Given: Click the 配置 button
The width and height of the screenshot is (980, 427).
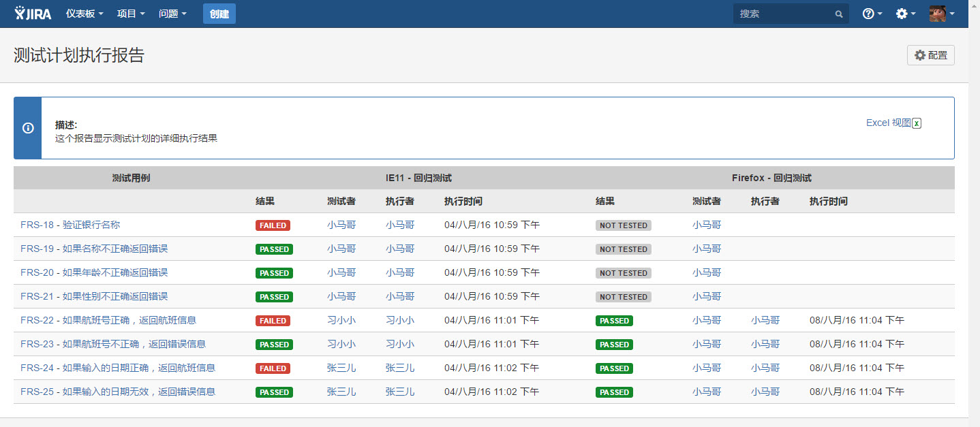Looking at the screenshot, I should [x=931, y=55].
